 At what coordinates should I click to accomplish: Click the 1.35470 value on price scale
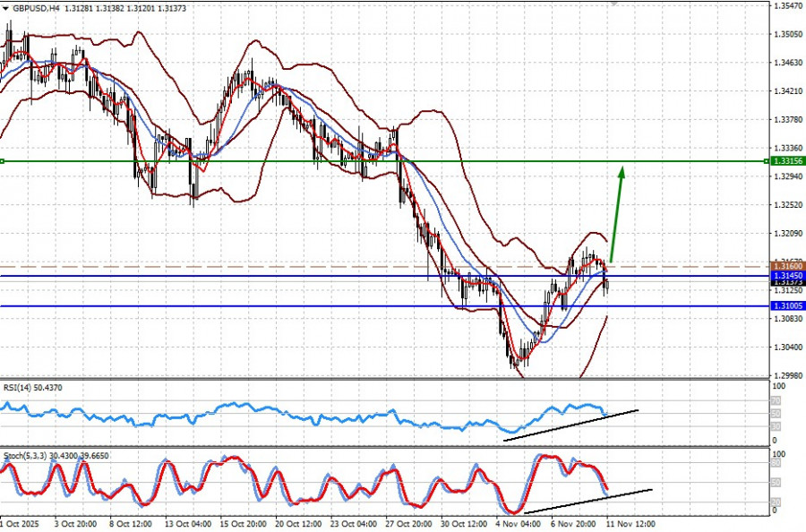[788, 5]
